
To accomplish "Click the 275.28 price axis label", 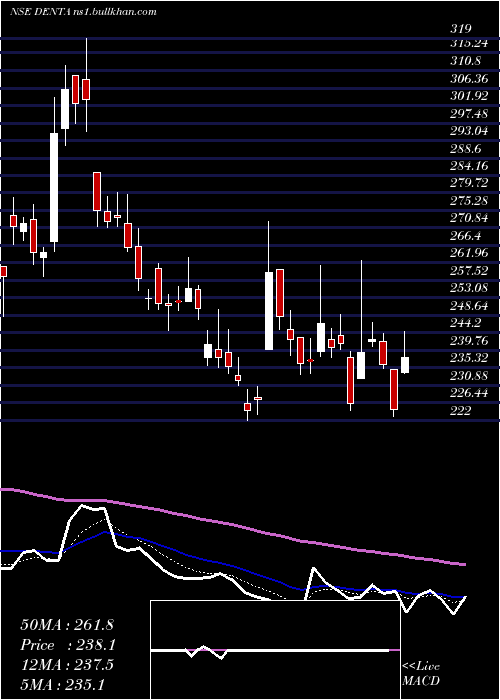I will [x=469, y=201].
